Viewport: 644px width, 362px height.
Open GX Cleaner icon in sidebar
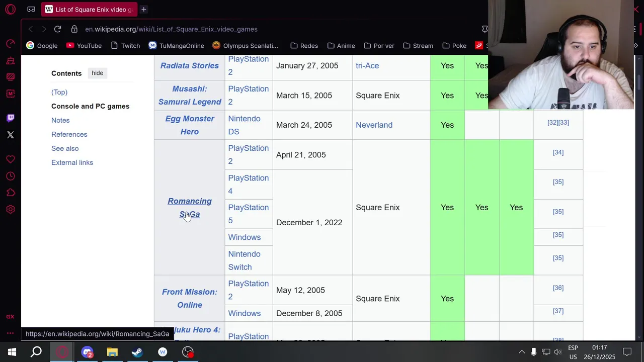point(10,60)
